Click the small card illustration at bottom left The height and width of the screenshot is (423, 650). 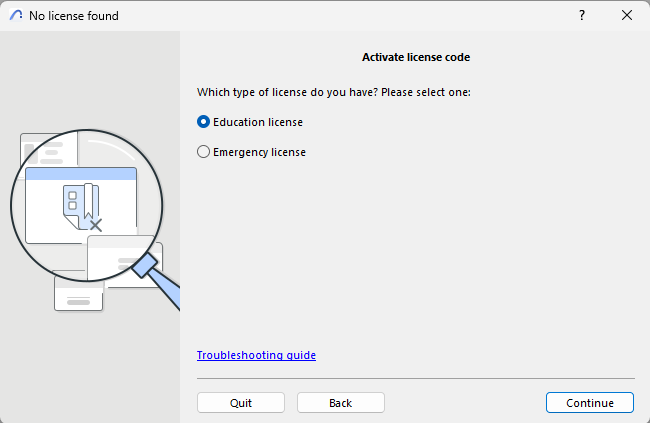coord(78,295)
